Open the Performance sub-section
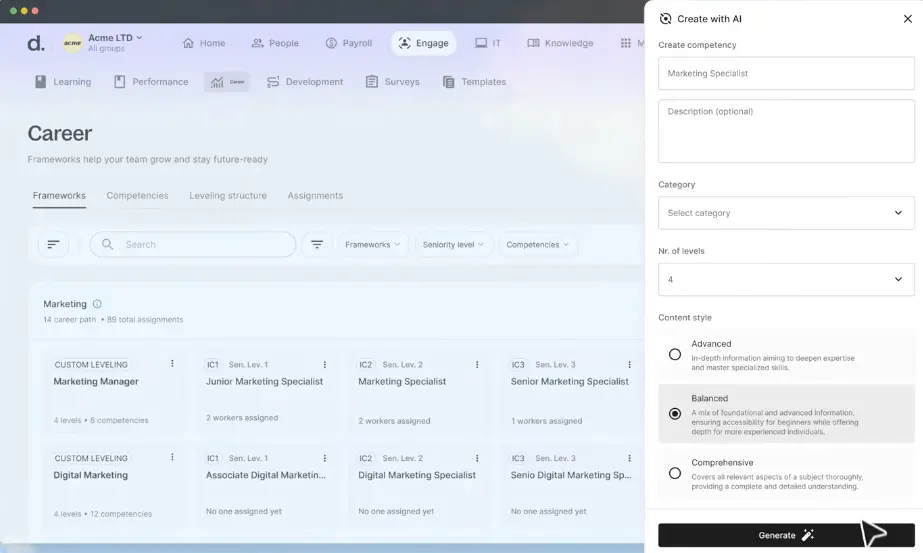923x553 pixels. click(151, 82)
